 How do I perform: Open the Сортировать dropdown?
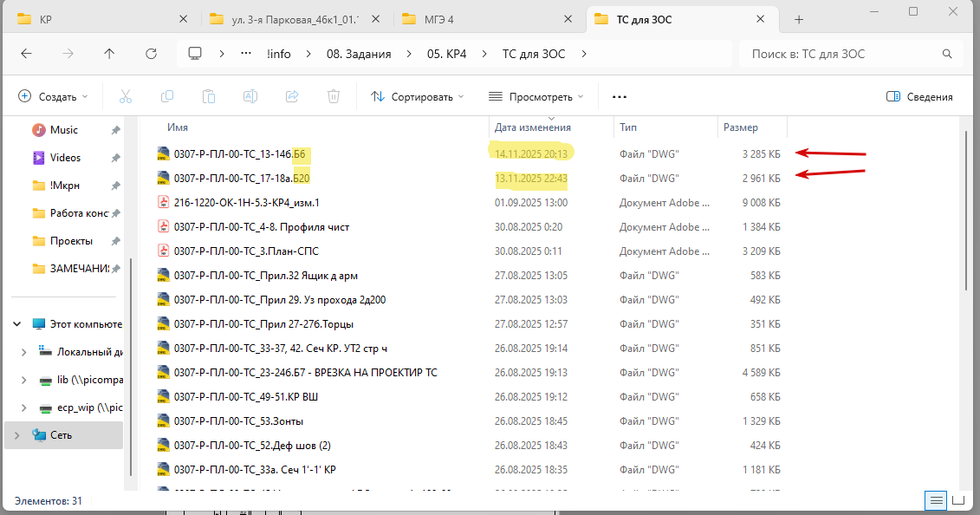tap(418, 96)
